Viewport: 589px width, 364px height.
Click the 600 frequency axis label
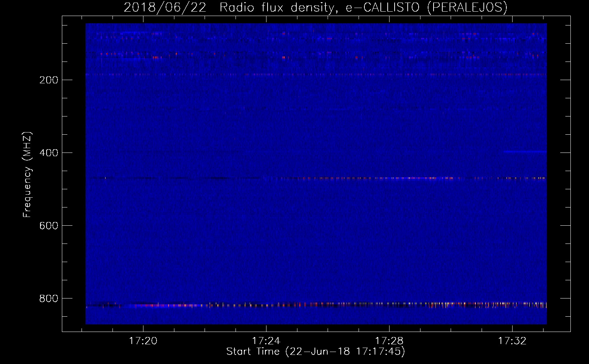pos(49,226)
